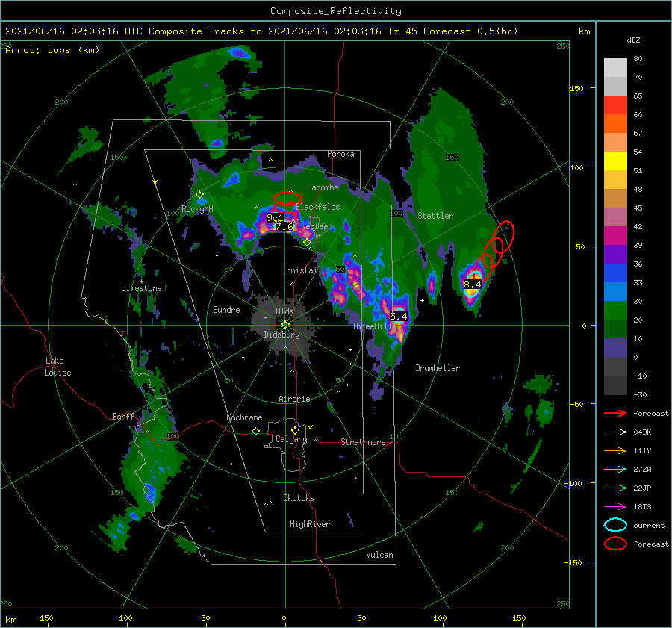Click the Limestone label
Viewport: 672px width, 628px height.
pos(141,288)
